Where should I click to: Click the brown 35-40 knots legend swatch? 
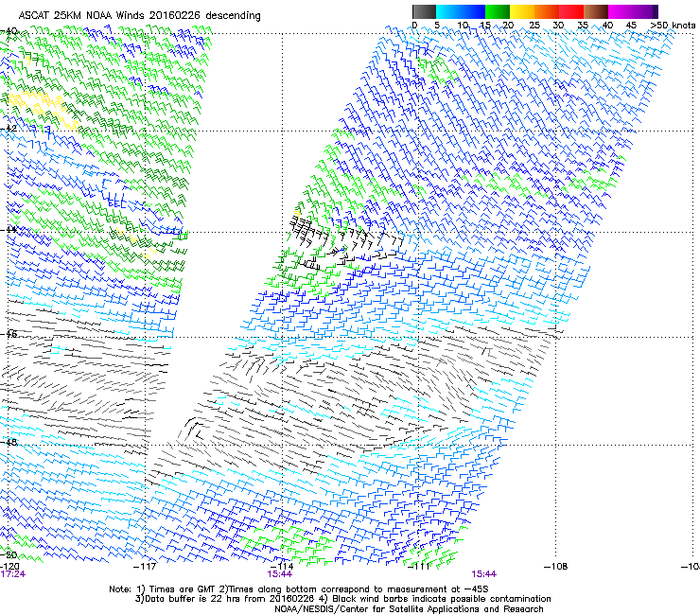[596, 11]
